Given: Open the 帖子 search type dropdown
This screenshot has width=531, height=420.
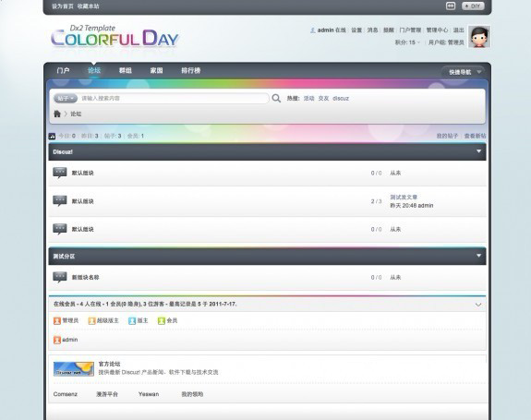Looking at the screenshot, I should click(66, 98).
